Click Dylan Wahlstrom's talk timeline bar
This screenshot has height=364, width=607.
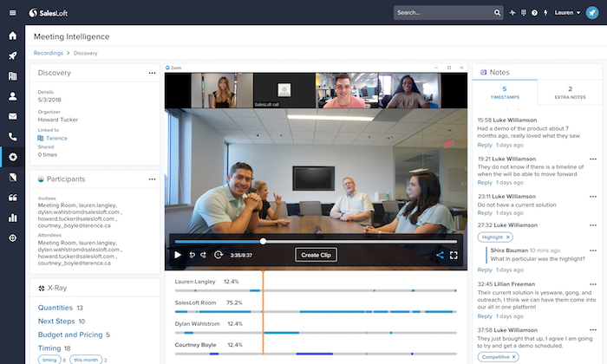click(316, 333)
